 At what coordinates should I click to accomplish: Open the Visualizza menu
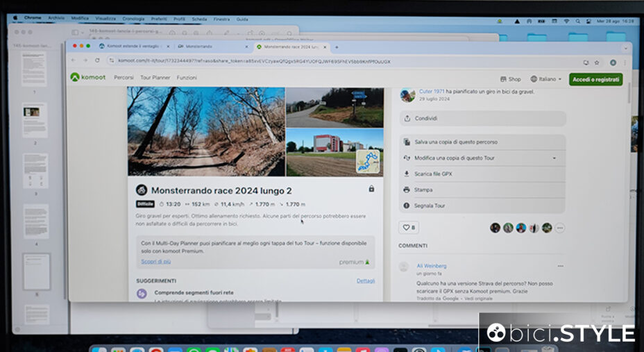(x=105, y=19)
